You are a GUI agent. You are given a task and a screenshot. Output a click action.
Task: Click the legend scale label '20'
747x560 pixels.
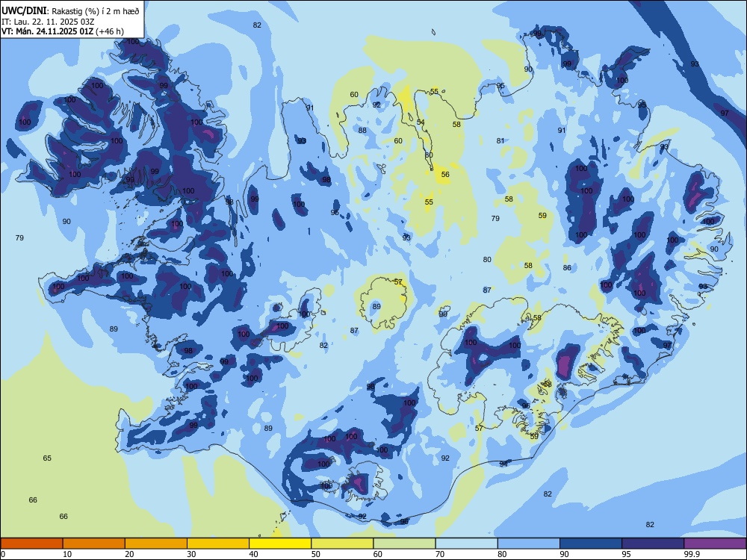[x=129, y=554]
